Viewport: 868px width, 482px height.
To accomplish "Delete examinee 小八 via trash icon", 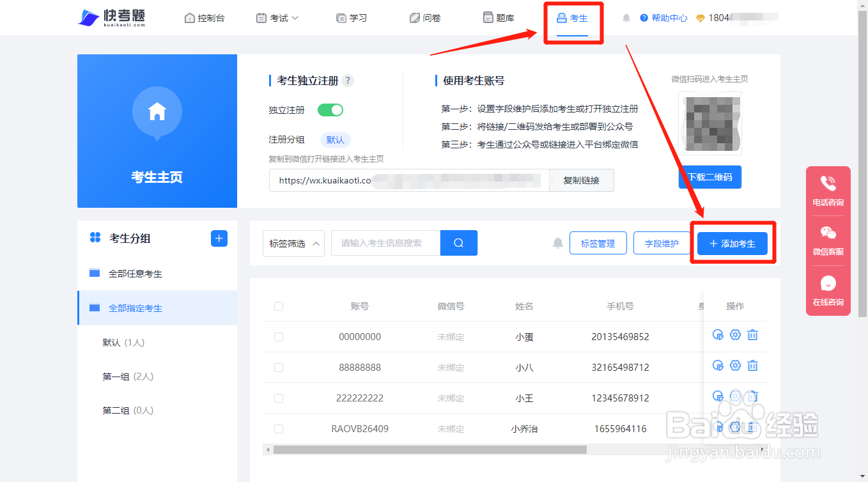I will click(752, 365).
